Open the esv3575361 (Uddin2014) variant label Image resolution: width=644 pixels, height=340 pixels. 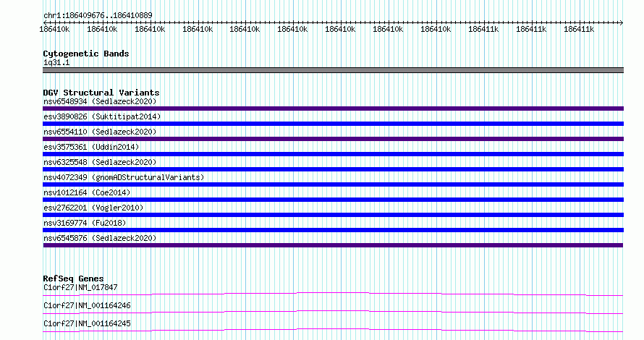tap(91, 147)
